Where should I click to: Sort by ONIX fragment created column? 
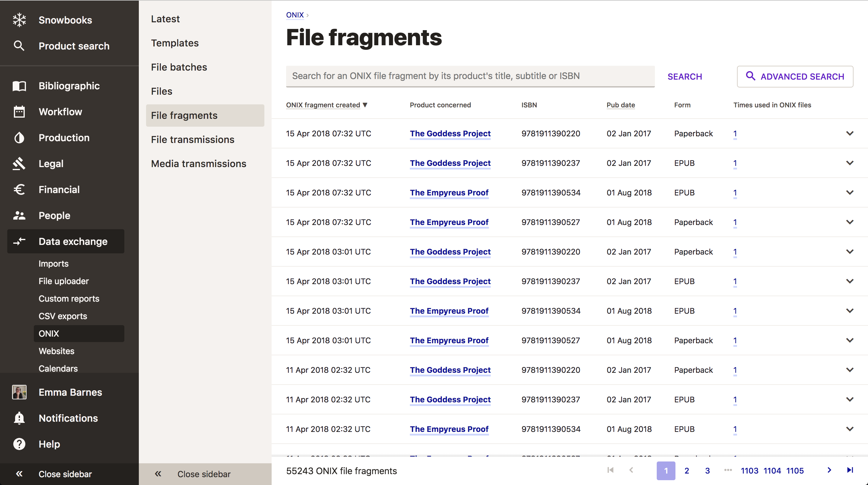[x=323, y=105]
